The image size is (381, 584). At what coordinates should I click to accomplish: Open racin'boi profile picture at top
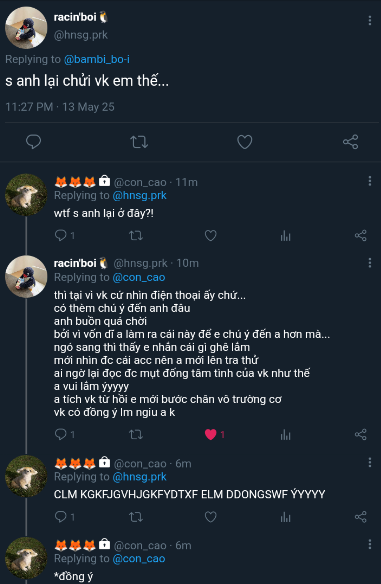(x=26, y=28)
